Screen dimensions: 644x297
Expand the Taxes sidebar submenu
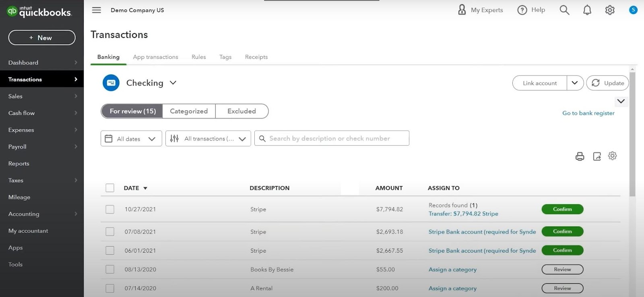(76, 180)
